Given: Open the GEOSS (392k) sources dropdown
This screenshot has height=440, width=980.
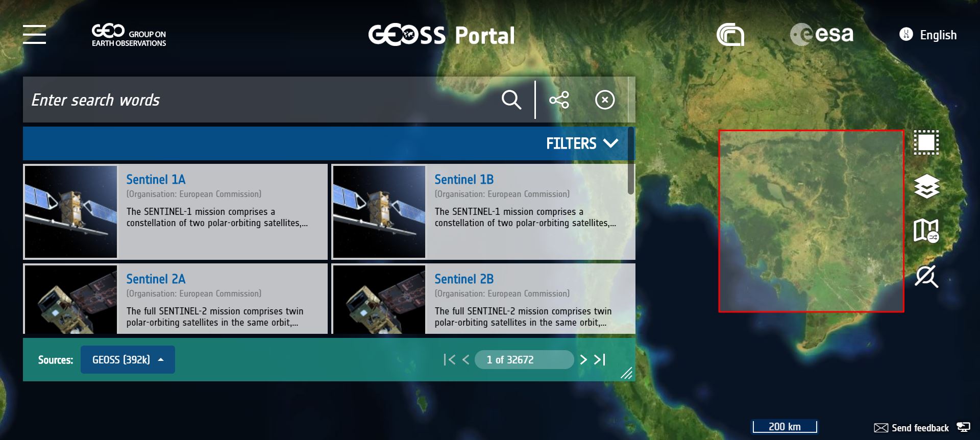Looking at the screenshot, I should coord(128,360).
